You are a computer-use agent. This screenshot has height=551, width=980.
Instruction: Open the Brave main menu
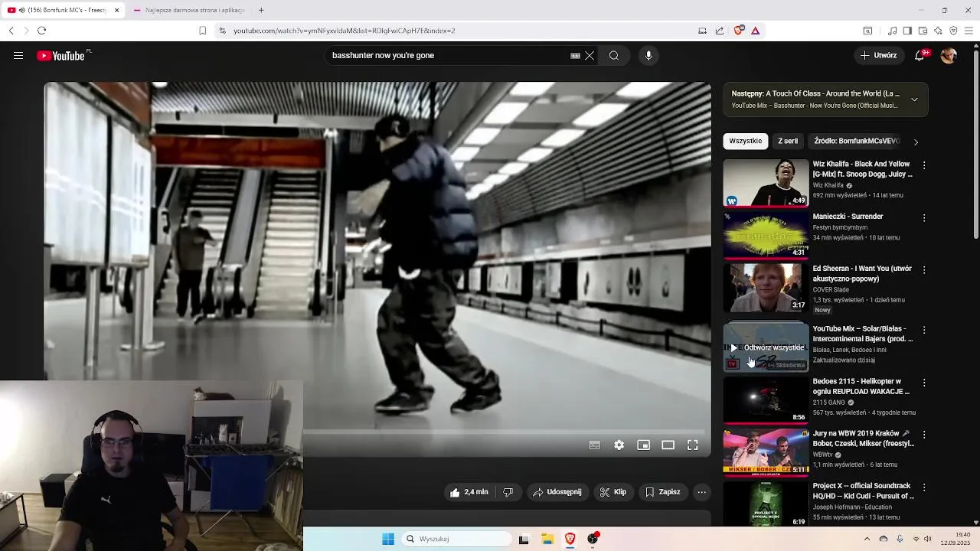coord(969,31)
